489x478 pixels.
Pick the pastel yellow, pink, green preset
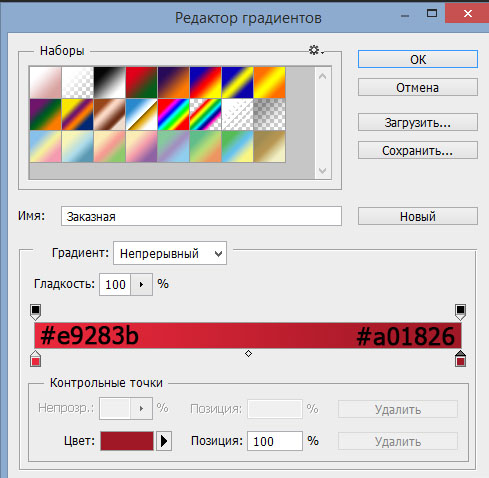point(110,146)
